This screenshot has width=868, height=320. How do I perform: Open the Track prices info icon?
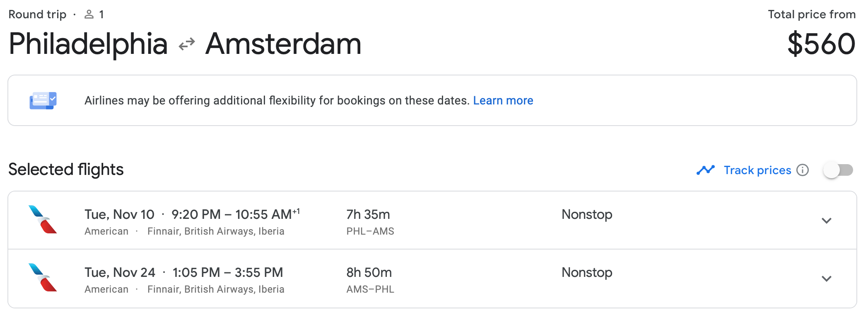tap(803, 170)
